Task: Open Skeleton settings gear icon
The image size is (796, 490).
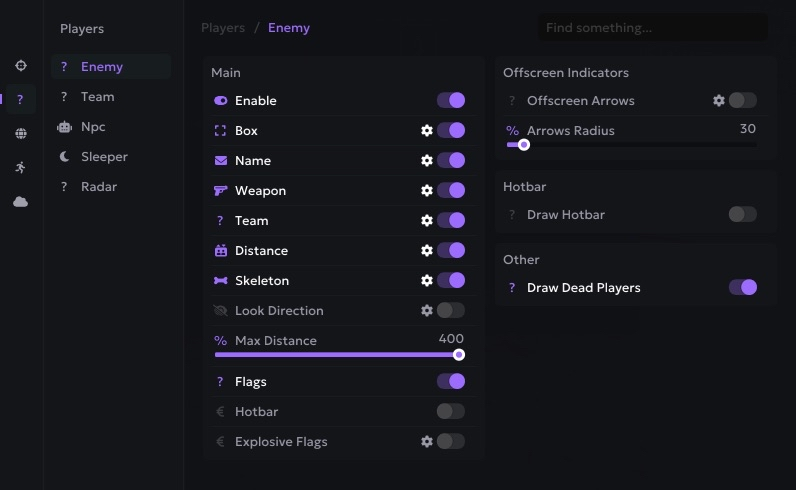Action: coord(427,281)
